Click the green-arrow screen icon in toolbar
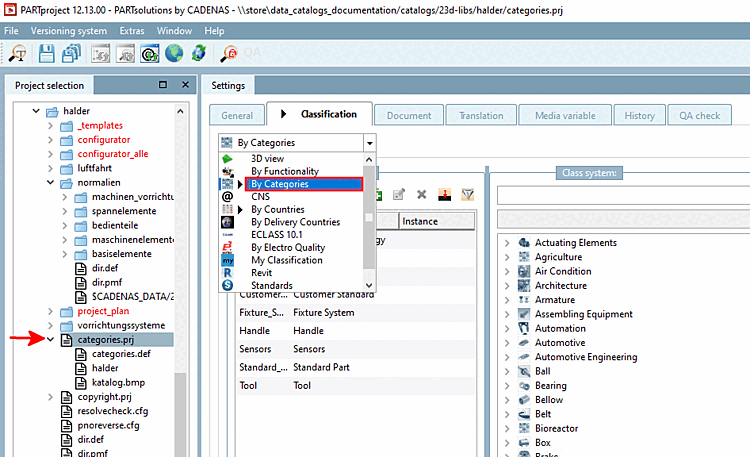This screenshot has height=457, width=750. point(150,53)
